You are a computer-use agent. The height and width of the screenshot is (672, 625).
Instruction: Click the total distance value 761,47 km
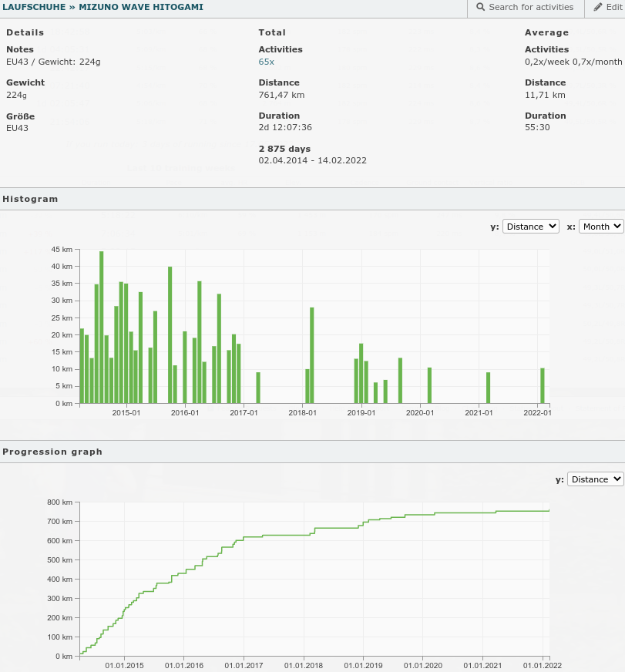click(x=281, y=95)
